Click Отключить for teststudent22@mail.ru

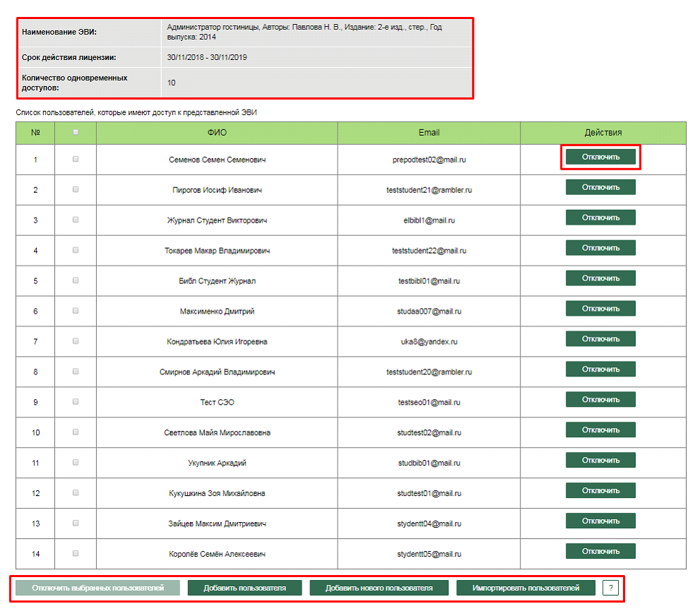tap(600, 248)
